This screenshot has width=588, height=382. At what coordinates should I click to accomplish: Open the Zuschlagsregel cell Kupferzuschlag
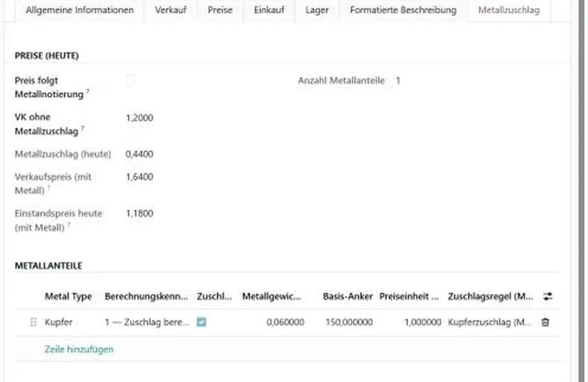[x=490, y=322]
